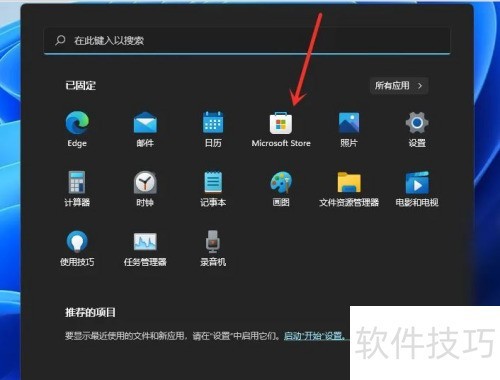500x380 pixels.
Task: Open the 时钟 clock app
Action: [145, 182]
